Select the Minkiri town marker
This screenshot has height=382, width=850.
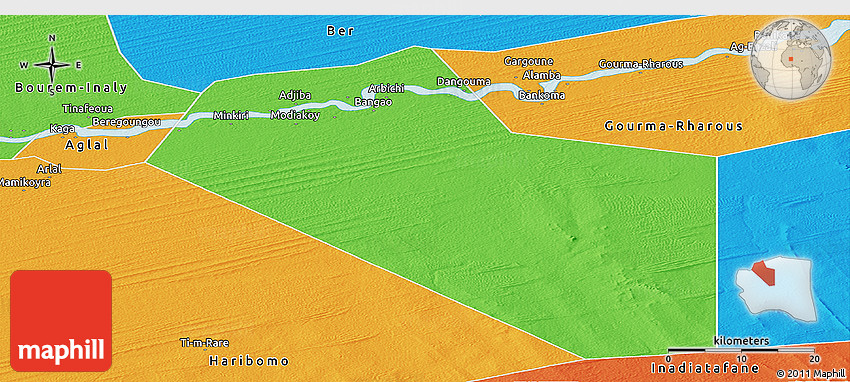coord(231,125)
